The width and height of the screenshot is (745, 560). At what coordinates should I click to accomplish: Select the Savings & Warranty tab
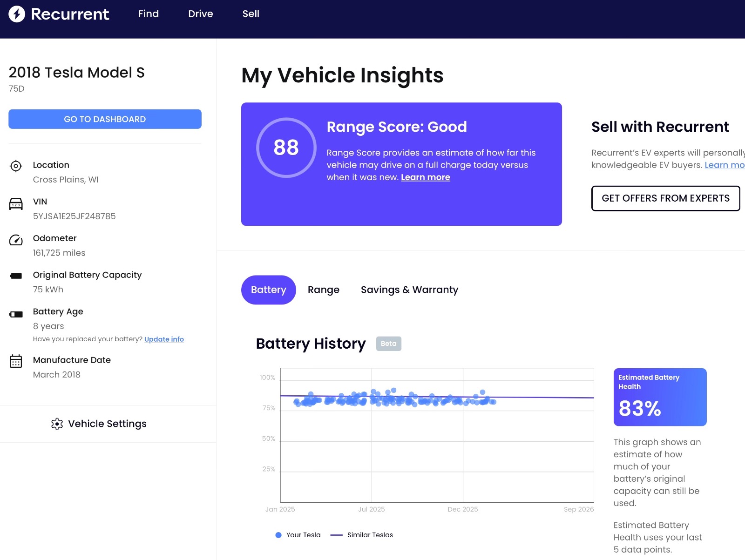[409, 290]
